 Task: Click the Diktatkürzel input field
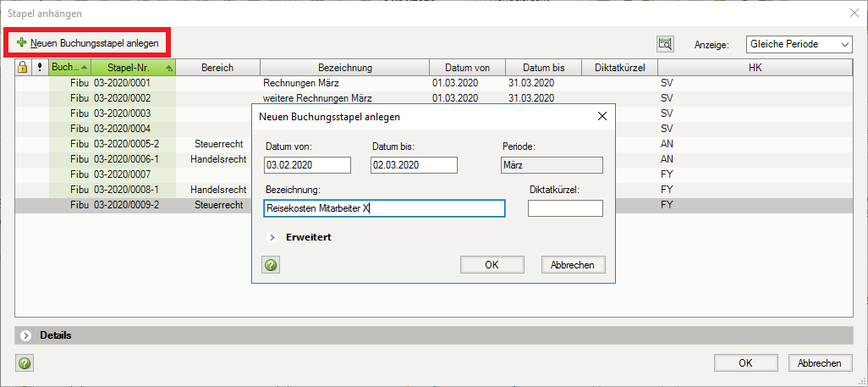pyautogui.click(x=565, y=208)
